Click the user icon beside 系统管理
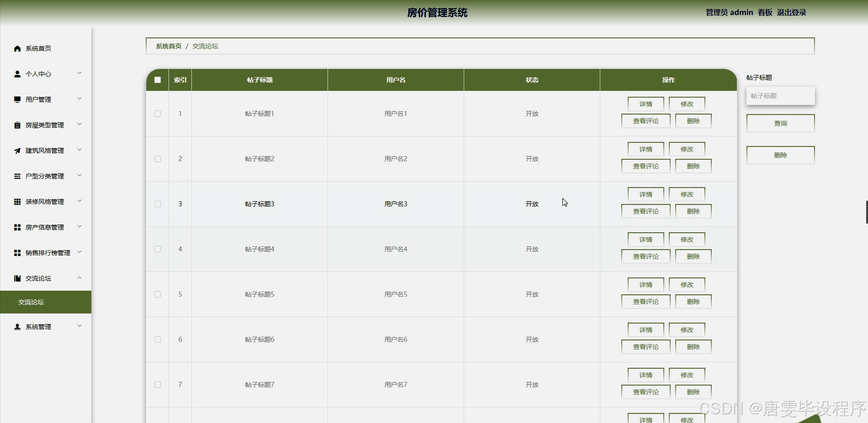 coord(17,327)
